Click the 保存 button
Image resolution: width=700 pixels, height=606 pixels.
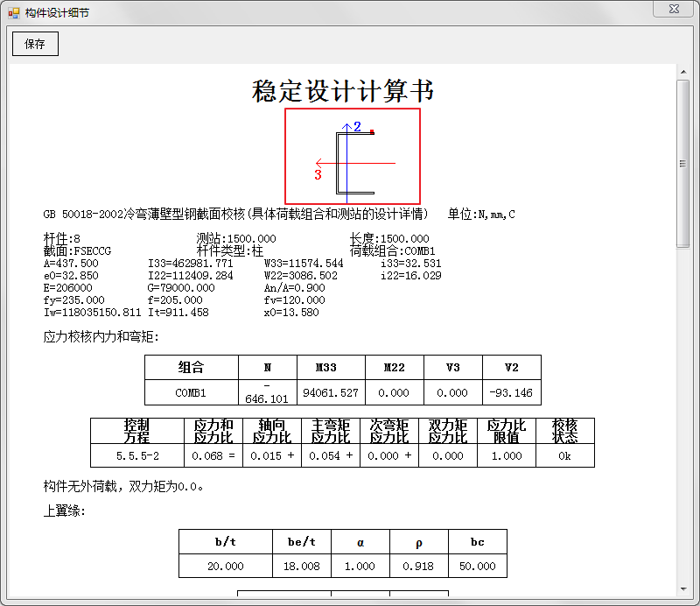pos(35,44)
